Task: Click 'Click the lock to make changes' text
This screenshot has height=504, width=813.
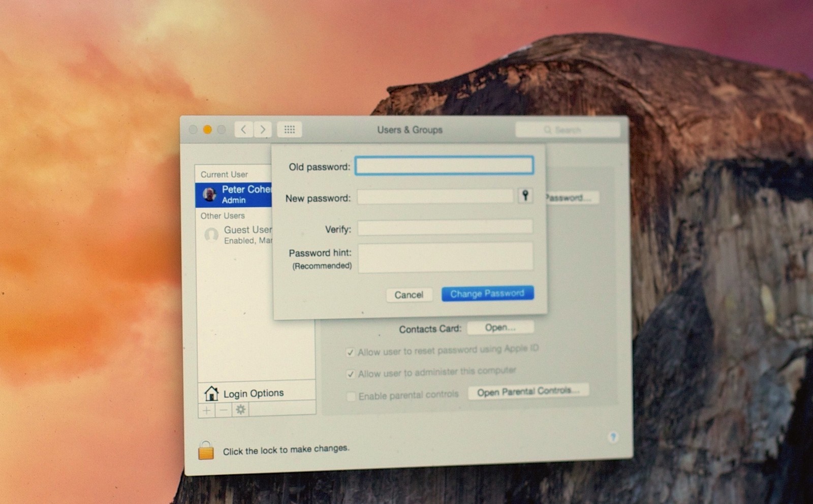Action: pyautogui.click(x=286, y=450)
